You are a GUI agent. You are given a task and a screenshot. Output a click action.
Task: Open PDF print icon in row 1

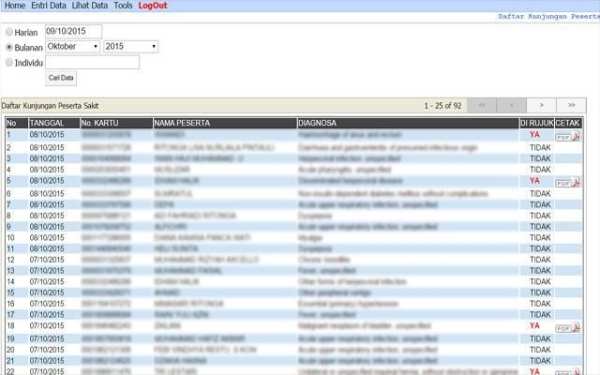coord(569,137)
